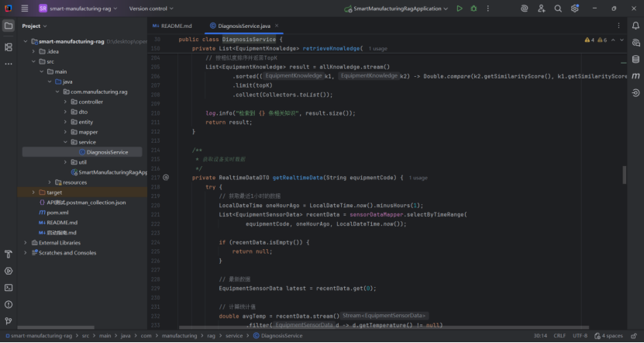
Task: Open AI chat tool window on right bar
Action: tap(635, 43)
